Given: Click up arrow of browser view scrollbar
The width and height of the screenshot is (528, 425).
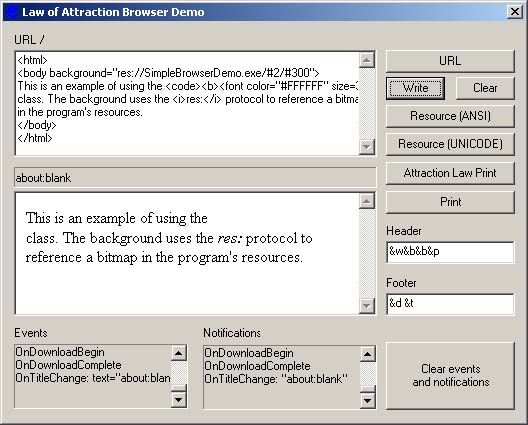Looking at the screenshot, I should coord(367,201).
